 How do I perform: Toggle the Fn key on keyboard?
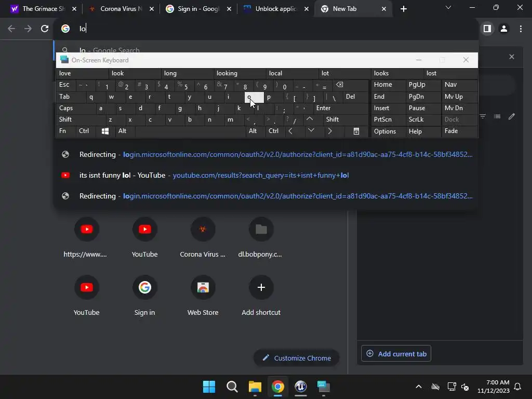[66, 131]
